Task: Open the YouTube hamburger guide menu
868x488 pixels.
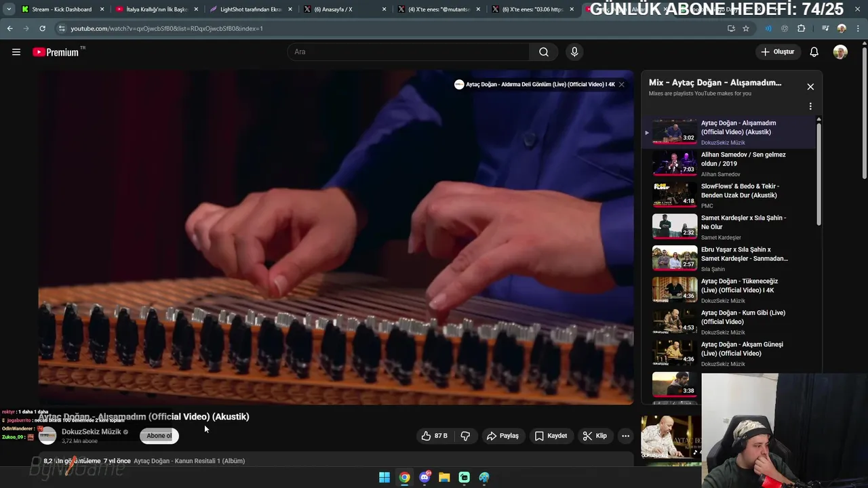Action: tap(16, 52)
